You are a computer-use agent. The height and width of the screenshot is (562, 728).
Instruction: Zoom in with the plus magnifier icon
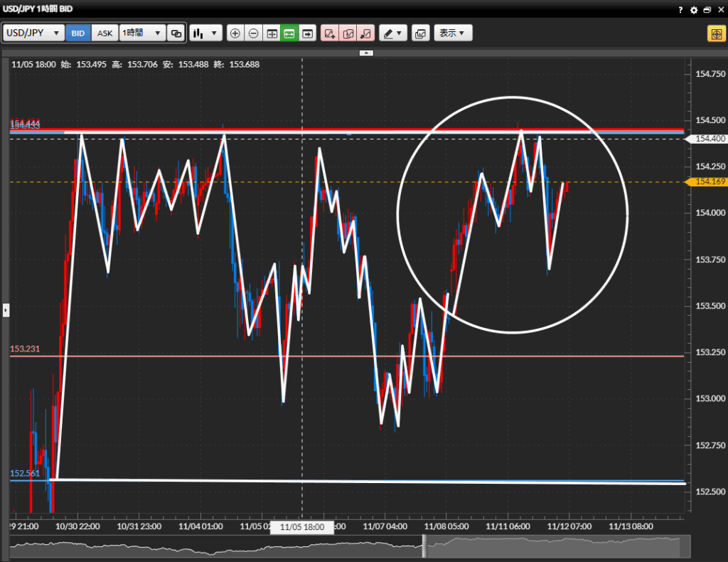click(x=235, y=33)
